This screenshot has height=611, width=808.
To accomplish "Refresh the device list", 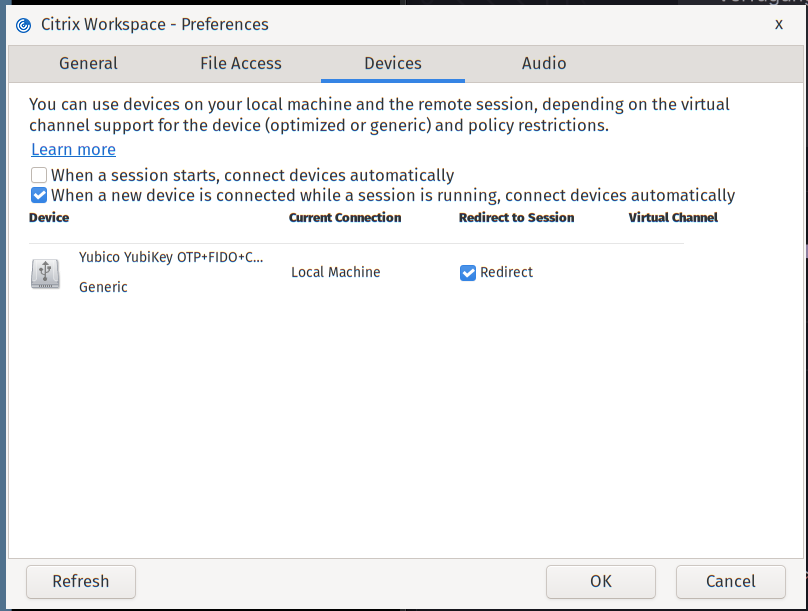I will point(81,582).
